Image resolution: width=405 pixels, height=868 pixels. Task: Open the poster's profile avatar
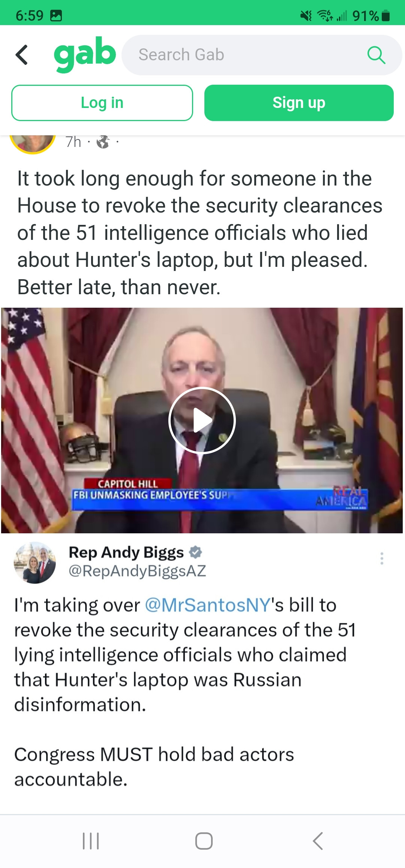(x=33, y=144)
